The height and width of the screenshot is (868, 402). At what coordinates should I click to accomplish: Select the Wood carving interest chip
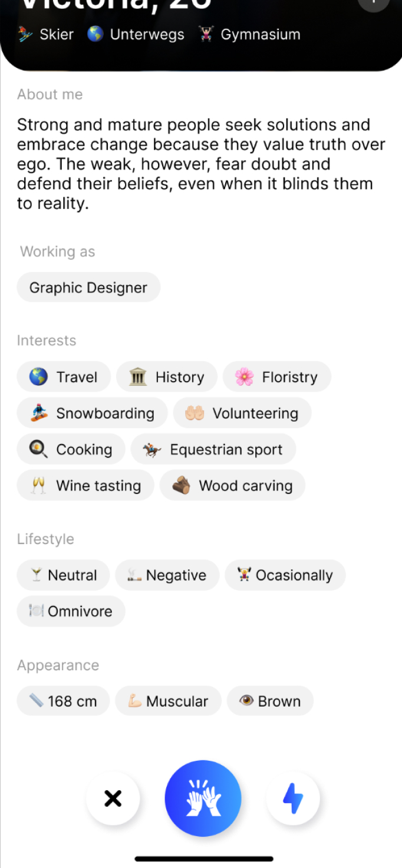(x=232, y=485)
